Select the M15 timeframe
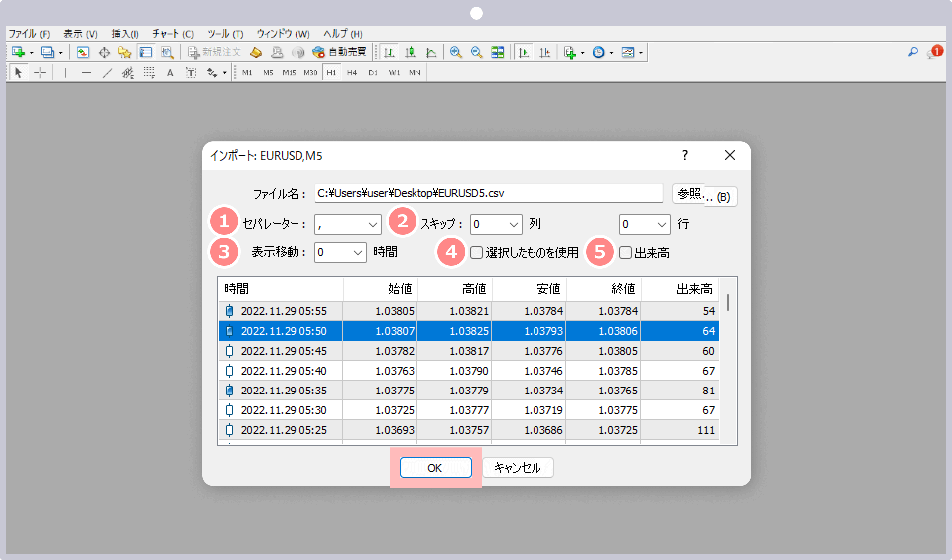This screenshot has width=952, height=560. tap(289, 73)
